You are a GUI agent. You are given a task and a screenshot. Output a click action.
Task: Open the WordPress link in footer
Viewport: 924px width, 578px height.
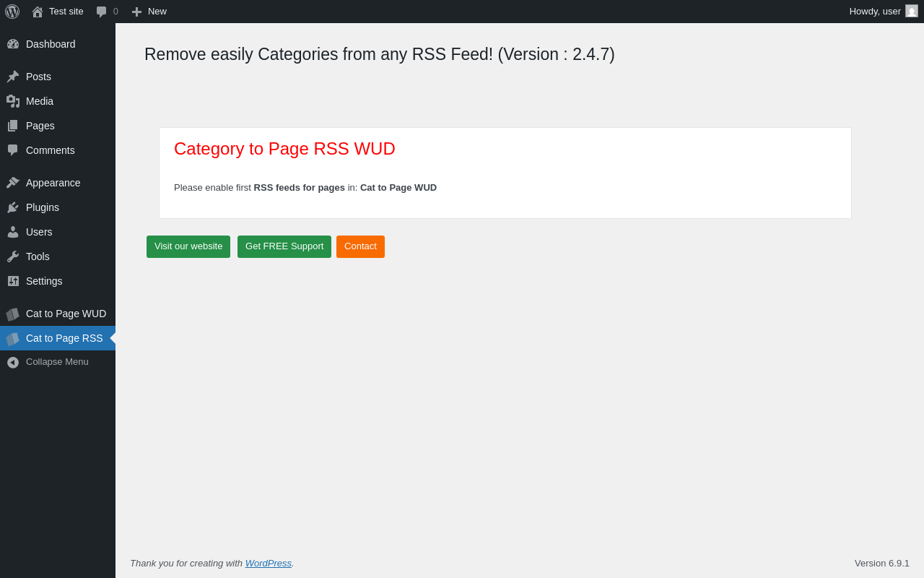[269, 563]
